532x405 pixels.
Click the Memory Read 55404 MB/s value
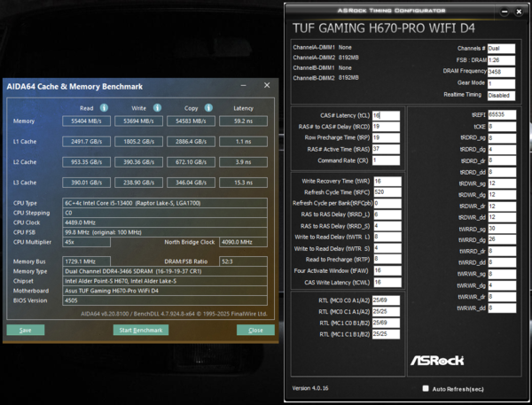coord(87,121)
